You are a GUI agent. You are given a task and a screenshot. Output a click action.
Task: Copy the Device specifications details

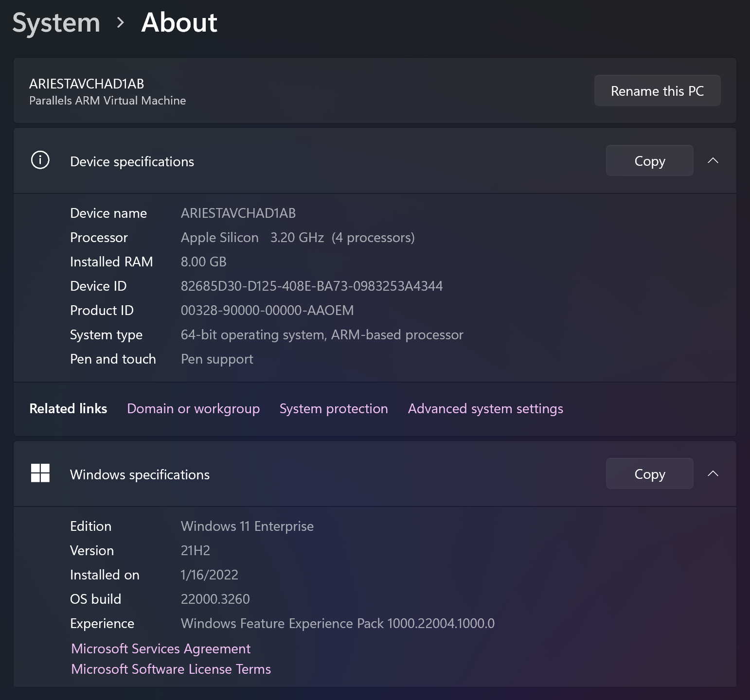(649, 160)
